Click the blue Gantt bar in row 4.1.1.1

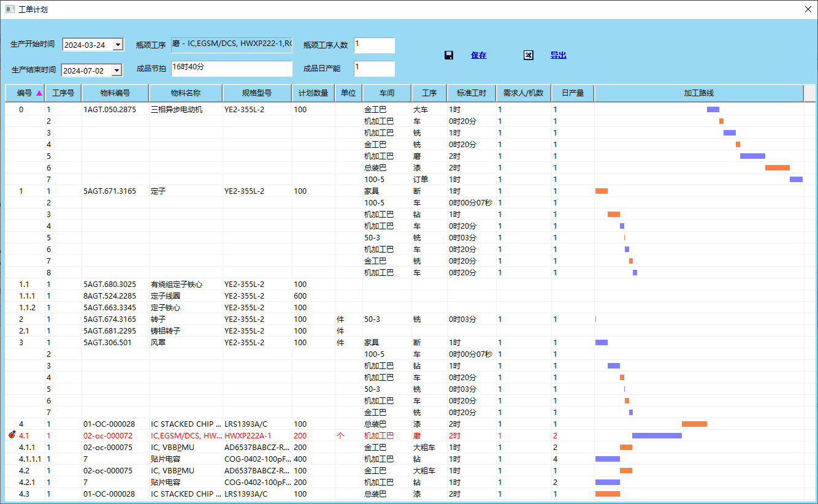point(608,459)
